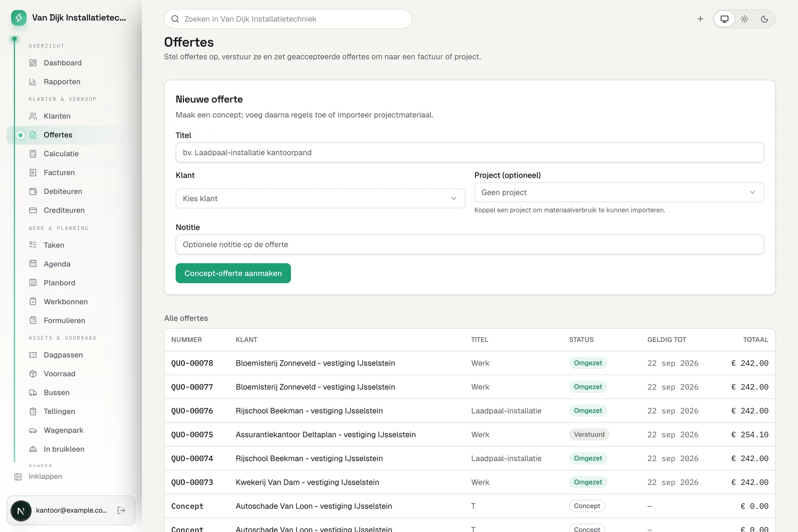The height and width of the screenshot is (532, 798).
Task: Click Laadpaal-installatie title in QUO-00074 row
Action: point(506,458)
